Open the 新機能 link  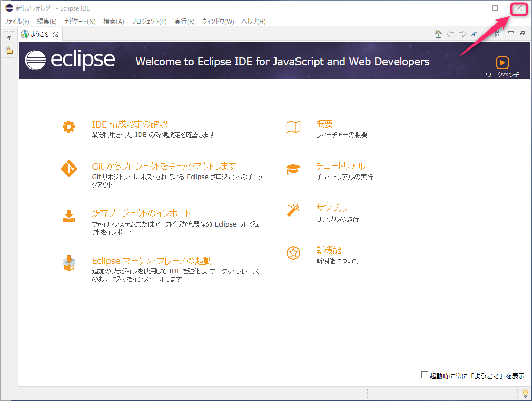[329, 250]
